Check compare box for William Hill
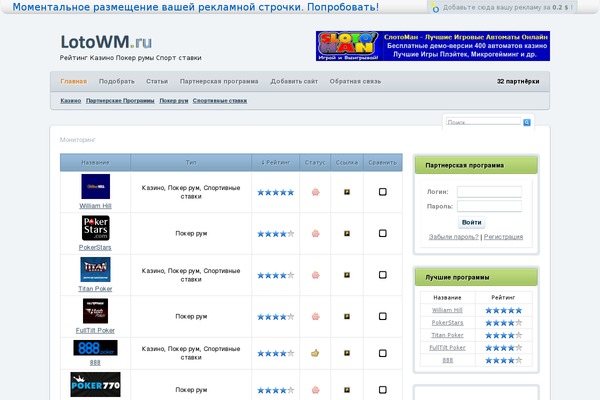The width and height of the screenshot is (600, 400). coord(383,192)
